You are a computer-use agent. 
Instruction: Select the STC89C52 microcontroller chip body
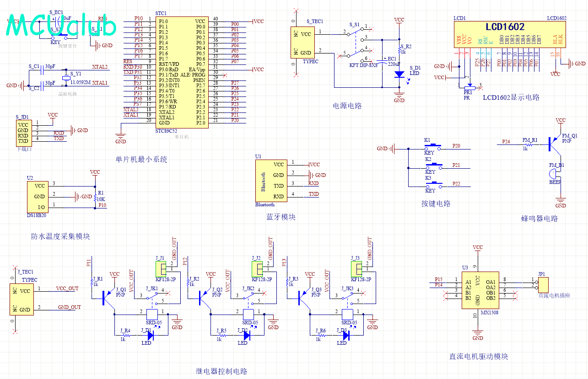182,72
